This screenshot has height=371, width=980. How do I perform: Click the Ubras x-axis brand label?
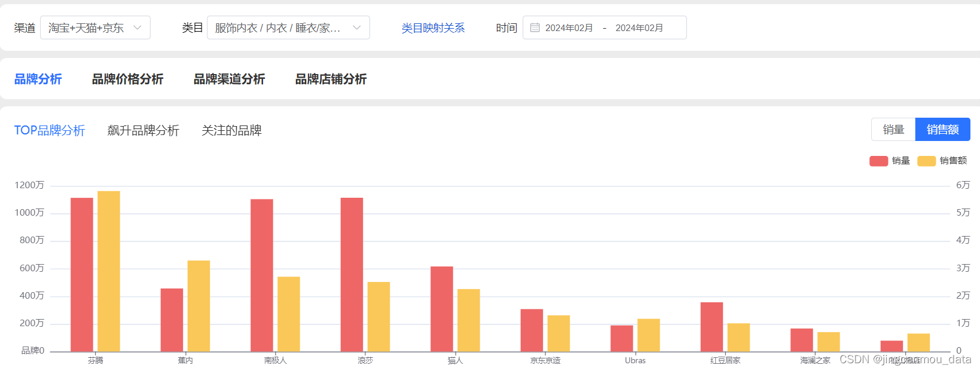pos(635,360)
